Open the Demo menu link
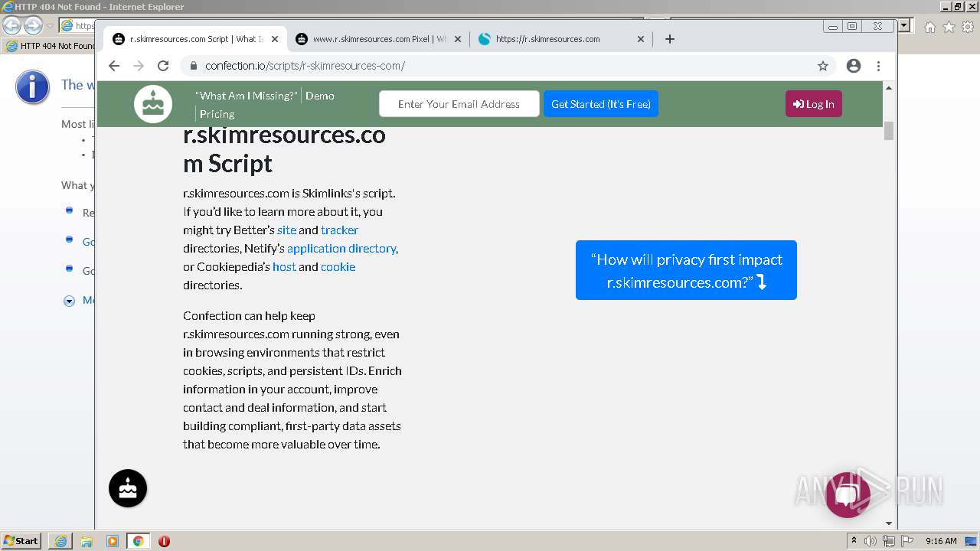The image size is (980, 551). [x=320, y=96]
